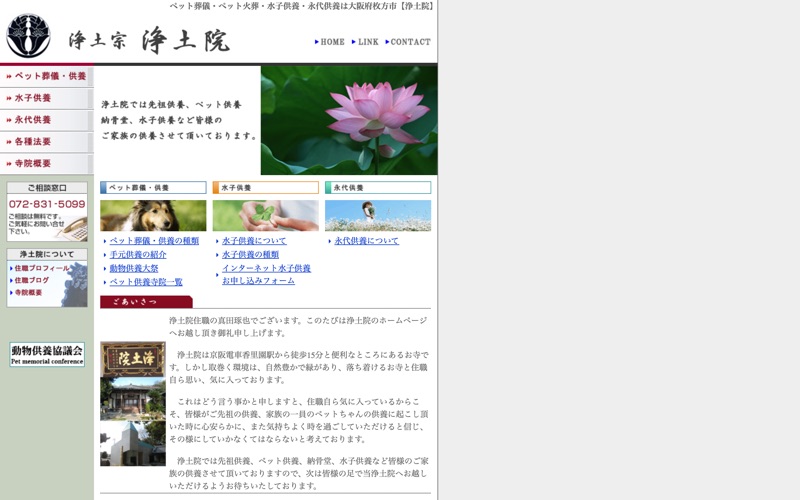This screenshot has height=500, width=800.
Task: Open 手元供養の紹介 link
Action: [138, 255]
